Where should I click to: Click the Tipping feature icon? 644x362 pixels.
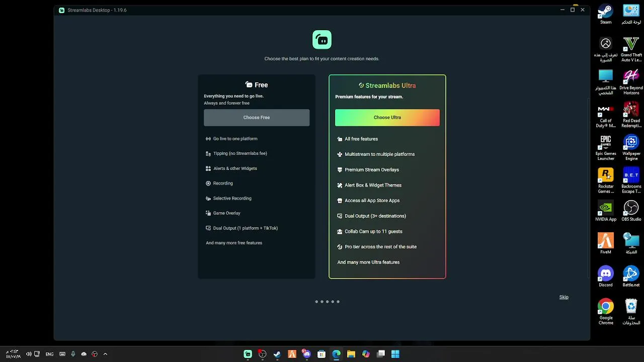tap(208, 153)
